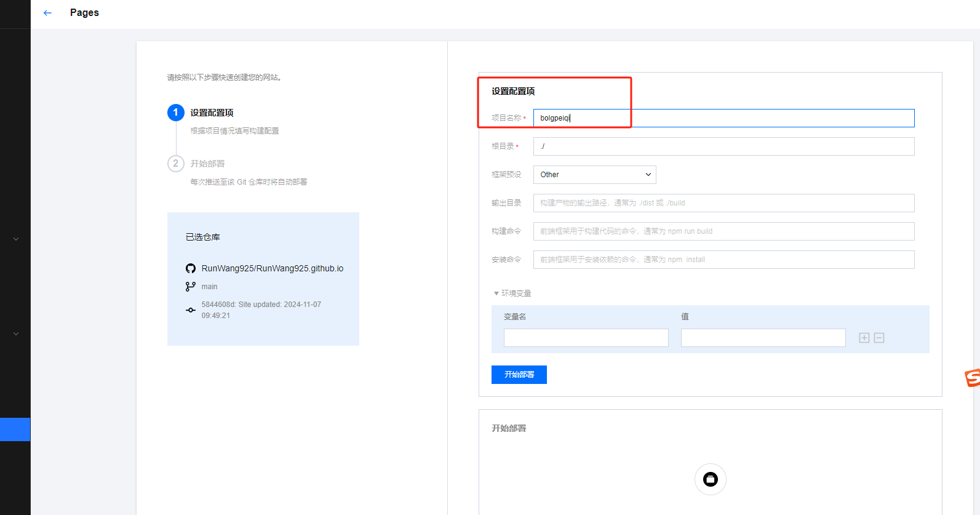Expand the upper sidebar chevron
This screenshot has height=515, width=980.
[x=16, y=239]
